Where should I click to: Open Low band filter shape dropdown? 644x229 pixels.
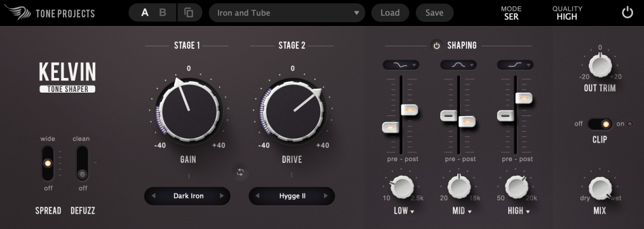pos(401,65)
